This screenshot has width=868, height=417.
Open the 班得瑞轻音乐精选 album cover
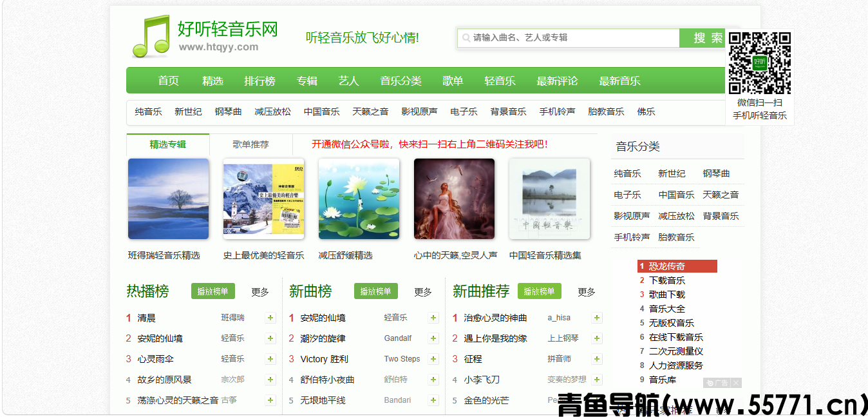click(169, 199)
